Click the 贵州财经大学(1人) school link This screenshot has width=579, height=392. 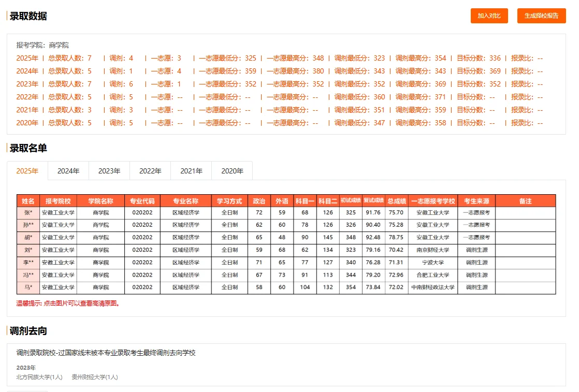tap(96, 377)
